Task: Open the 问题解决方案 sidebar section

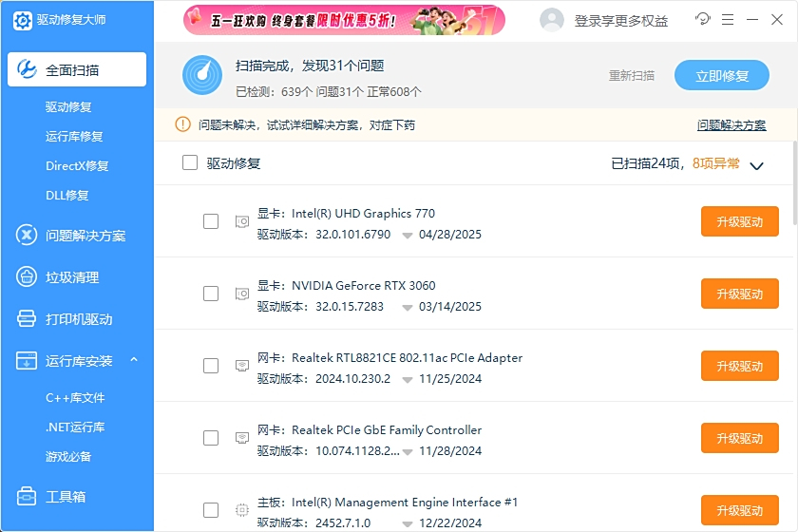Action: point(85,236)
